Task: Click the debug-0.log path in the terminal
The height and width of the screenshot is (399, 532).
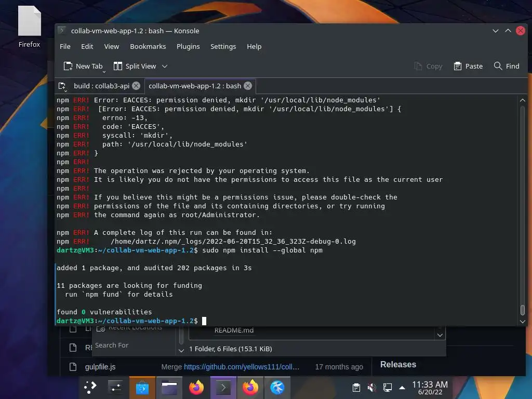Action: coord(233,241)
